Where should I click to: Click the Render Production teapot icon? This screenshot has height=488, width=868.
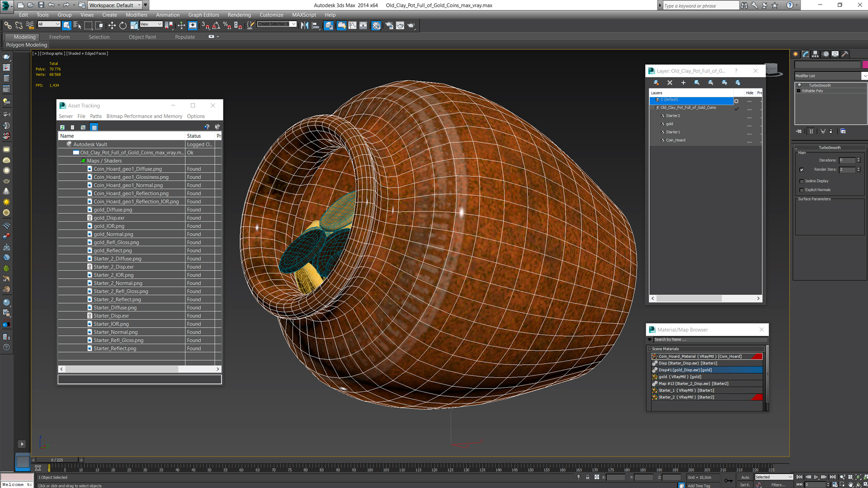coord(411,25)
